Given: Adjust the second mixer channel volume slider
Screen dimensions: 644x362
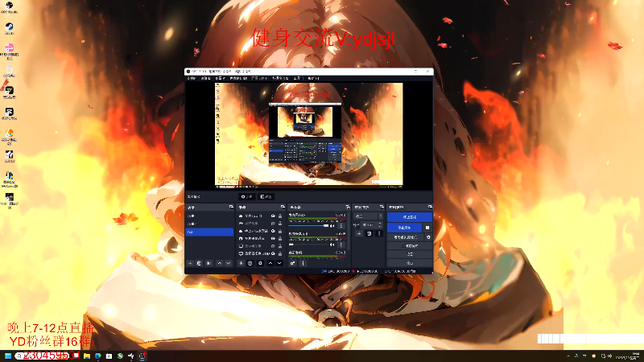Looking at the screenshot, I should tap(308, 245).
